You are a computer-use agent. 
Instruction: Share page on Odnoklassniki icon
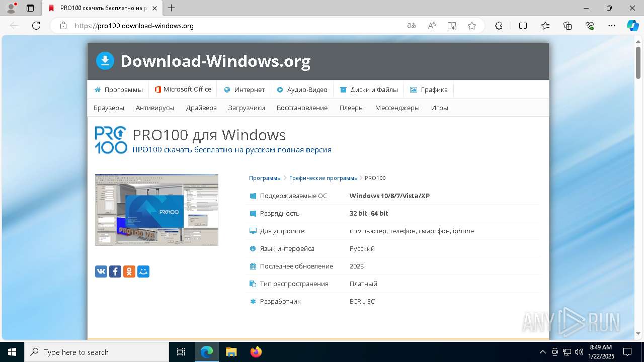point(129,271)
